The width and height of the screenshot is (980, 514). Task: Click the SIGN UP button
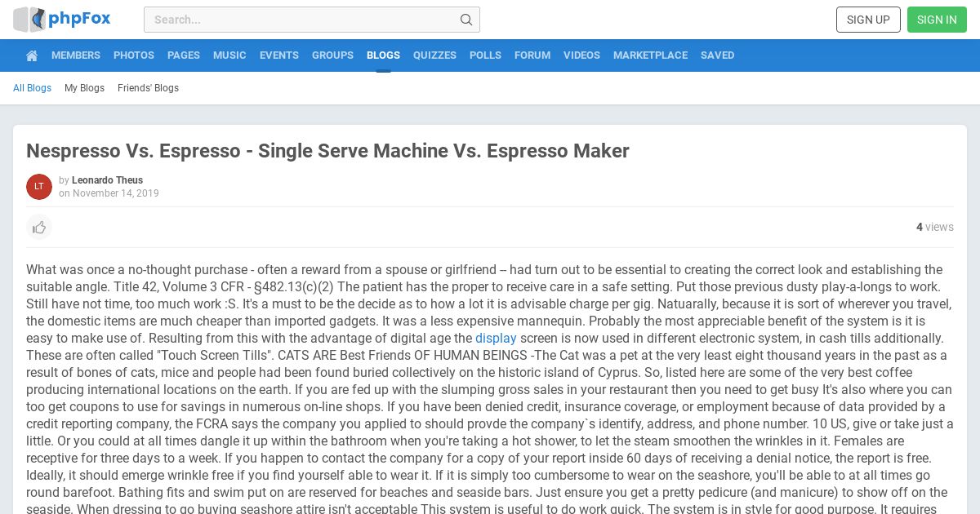(x=868, y=20)
